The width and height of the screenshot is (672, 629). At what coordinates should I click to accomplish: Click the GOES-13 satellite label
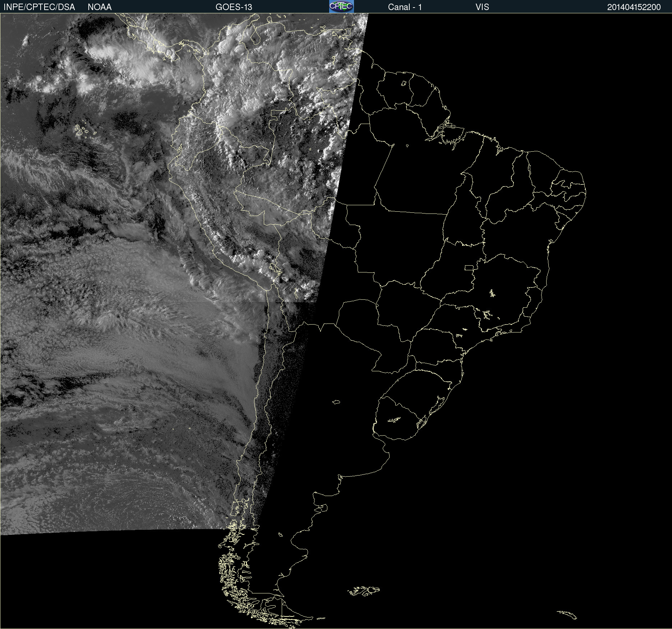(234, 7)
